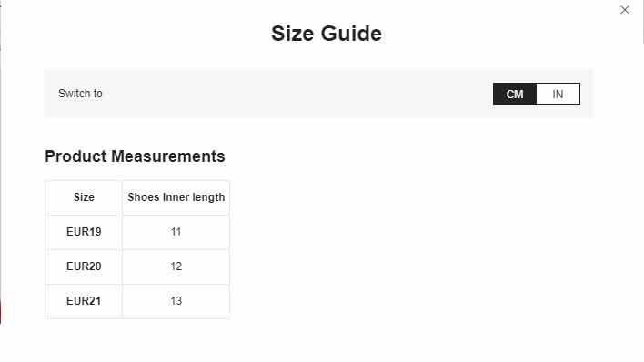Click the Size Guide title
Viewport: 644px width, 362px height.
click(327, 34)
